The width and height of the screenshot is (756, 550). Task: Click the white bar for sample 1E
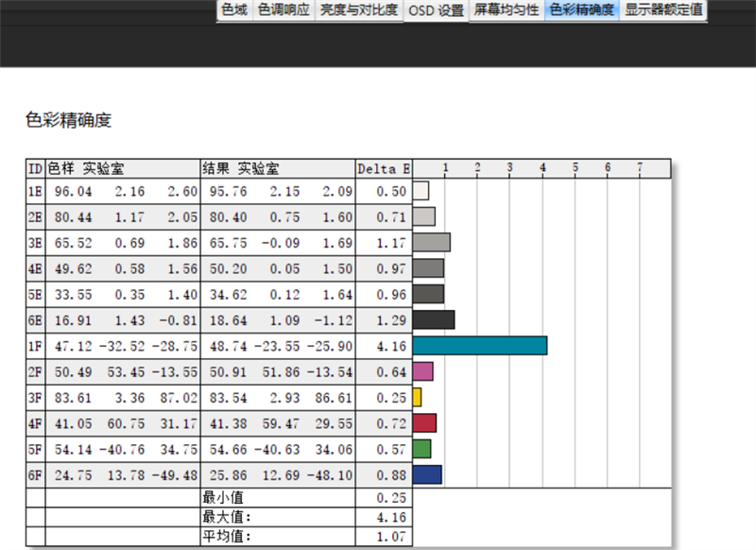point(421,191)
